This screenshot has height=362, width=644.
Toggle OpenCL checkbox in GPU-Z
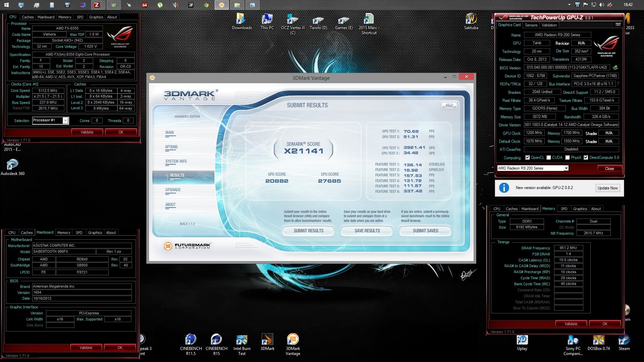(527, 158)
